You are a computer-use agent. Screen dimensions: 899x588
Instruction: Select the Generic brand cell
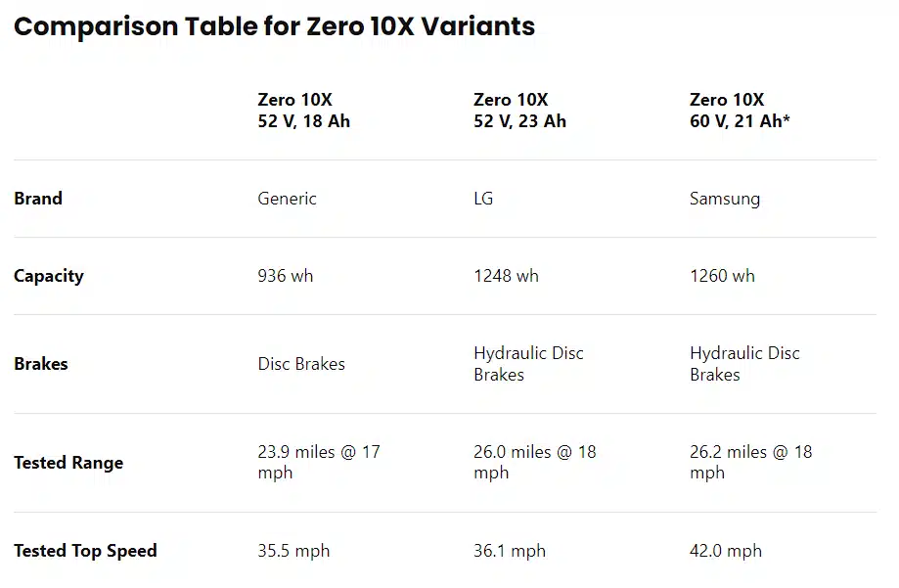[287, 199]
